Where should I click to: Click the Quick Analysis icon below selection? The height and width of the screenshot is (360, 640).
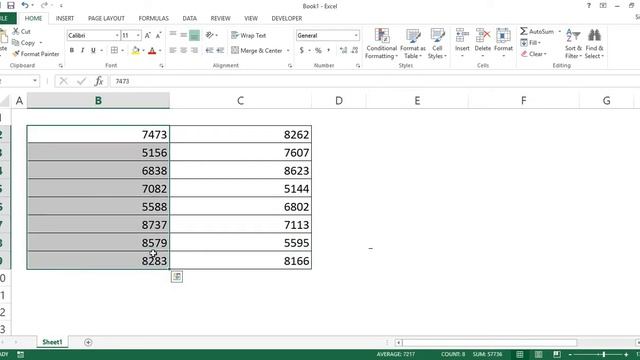coord(177,277)
